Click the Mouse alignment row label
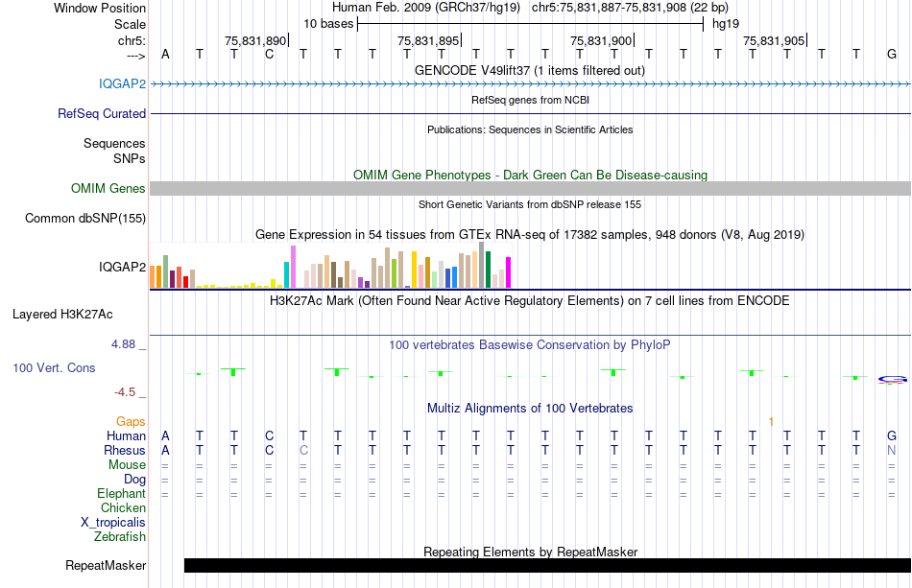The height and width of the screenshot is (588, 912). [127, 465]
